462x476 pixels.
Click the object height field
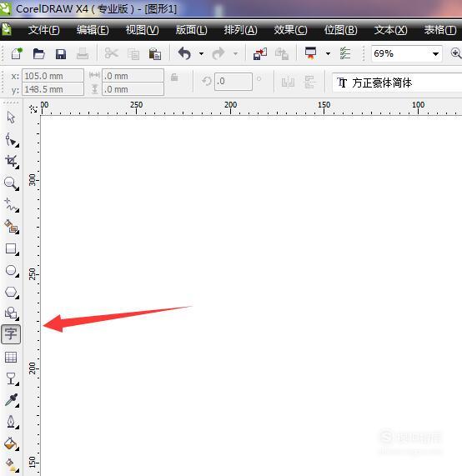point(133,89)
